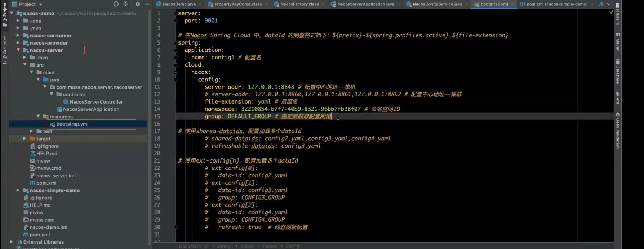This screenshot has height=249, width=644.
Task: Click line 15 group DEFAULT_GROUP text
Action: tap(238, 116)
